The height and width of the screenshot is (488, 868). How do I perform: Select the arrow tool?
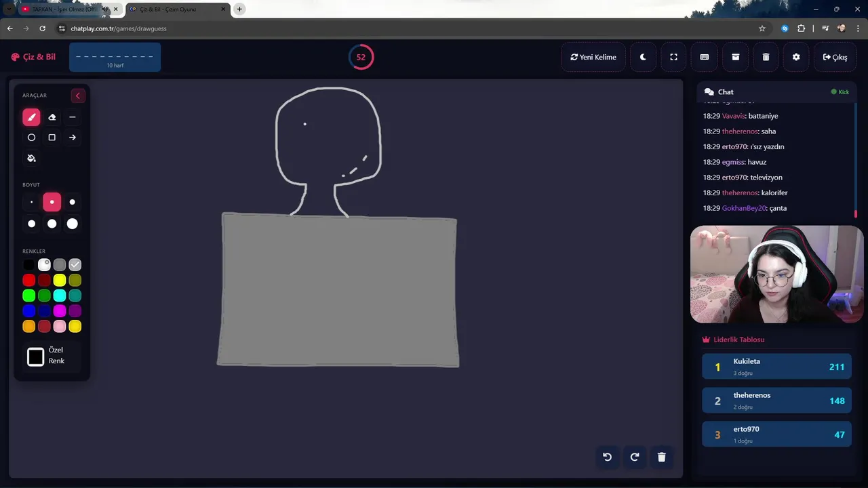(72, 138)
